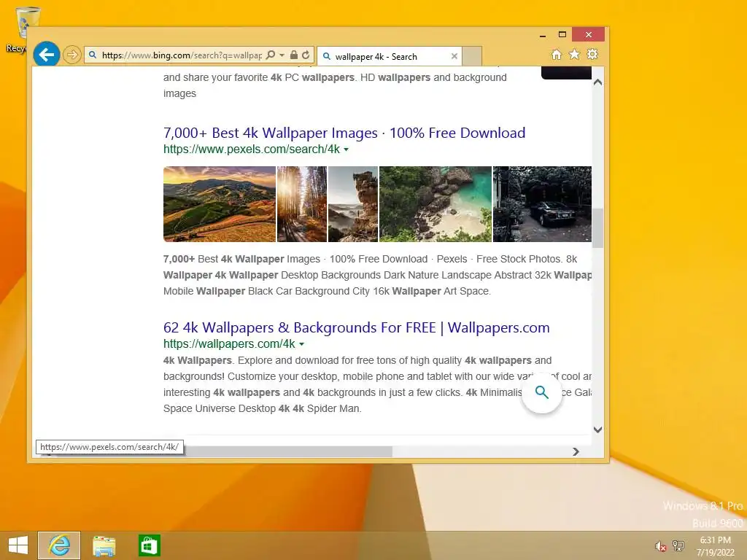Close the Internet Explorer window
This screenshot has width=747, height=560.
point(589,35)
